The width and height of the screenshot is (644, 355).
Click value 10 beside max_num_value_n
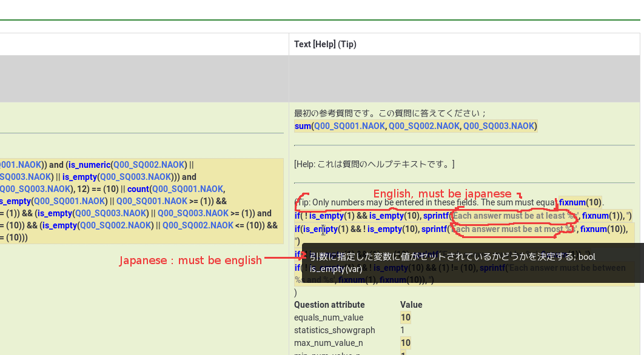click(405, 343)
